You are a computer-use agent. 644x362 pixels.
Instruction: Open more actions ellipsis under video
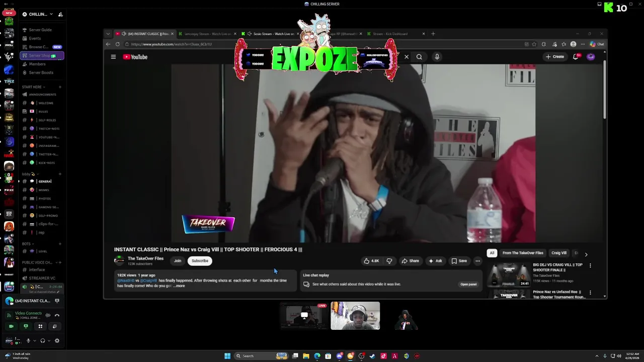coord(477,261)
